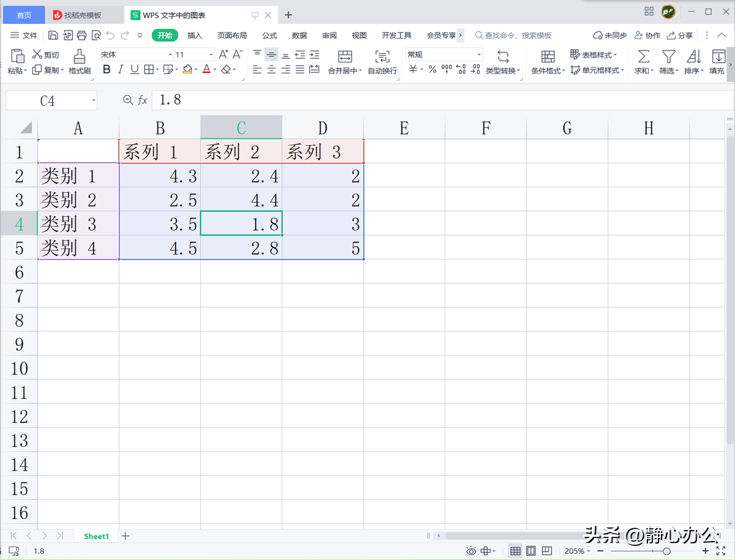Increase font size with A+ icon
The width and height of the screenshot is (735, 560).
click(x=224, y=54)
